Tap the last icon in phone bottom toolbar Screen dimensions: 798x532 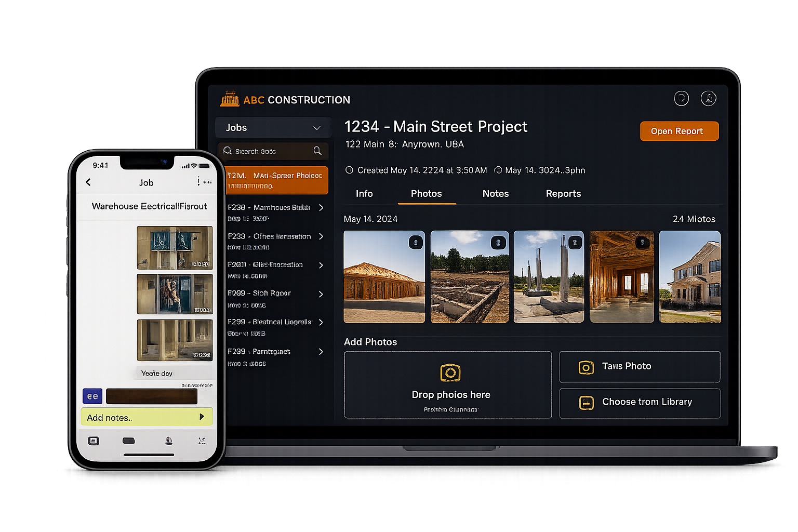tap(202, 441)
